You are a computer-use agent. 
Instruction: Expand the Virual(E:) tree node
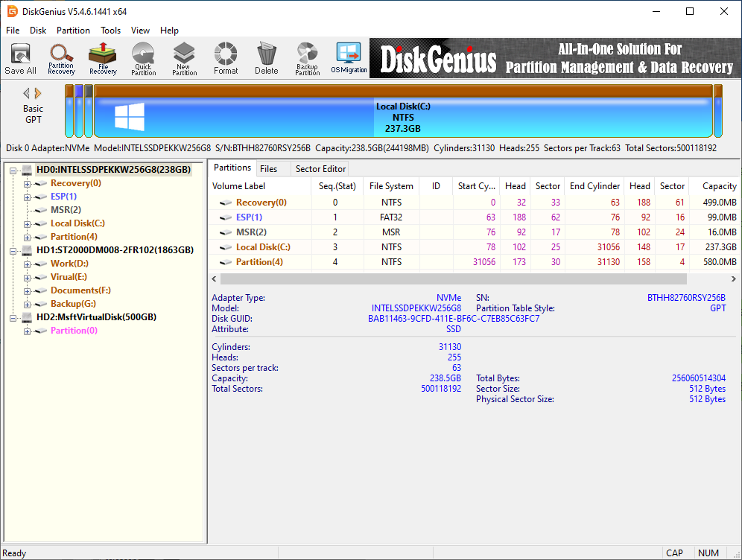click(27, 277)
